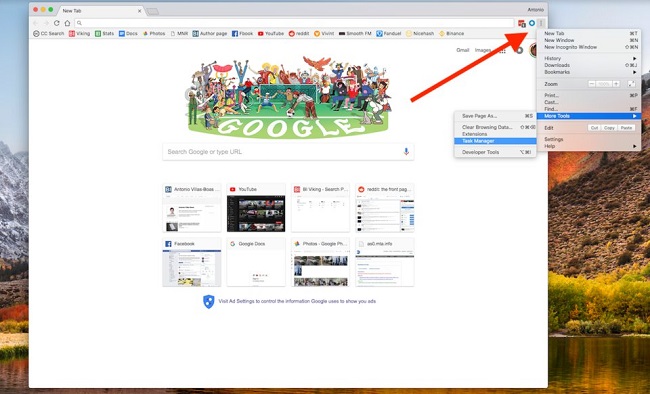Open Chrome's three-dot menu icon

point(541,23)
